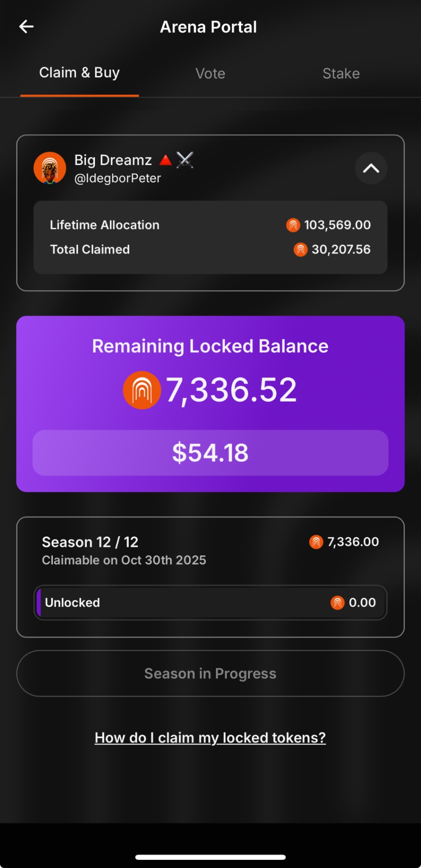The height and width of the screenshot is (868, 421).
Task: Click the Unlocked progress bar
Action: [210, 603]
